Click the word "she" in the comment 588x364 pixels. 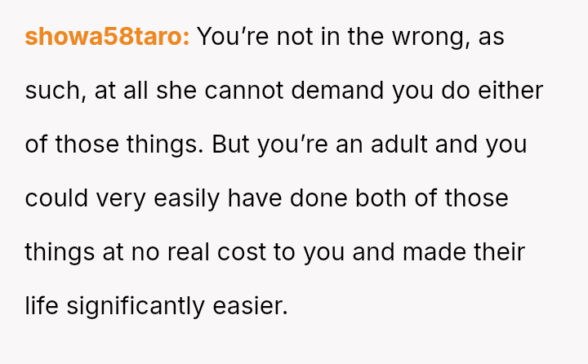pos(180,91)
